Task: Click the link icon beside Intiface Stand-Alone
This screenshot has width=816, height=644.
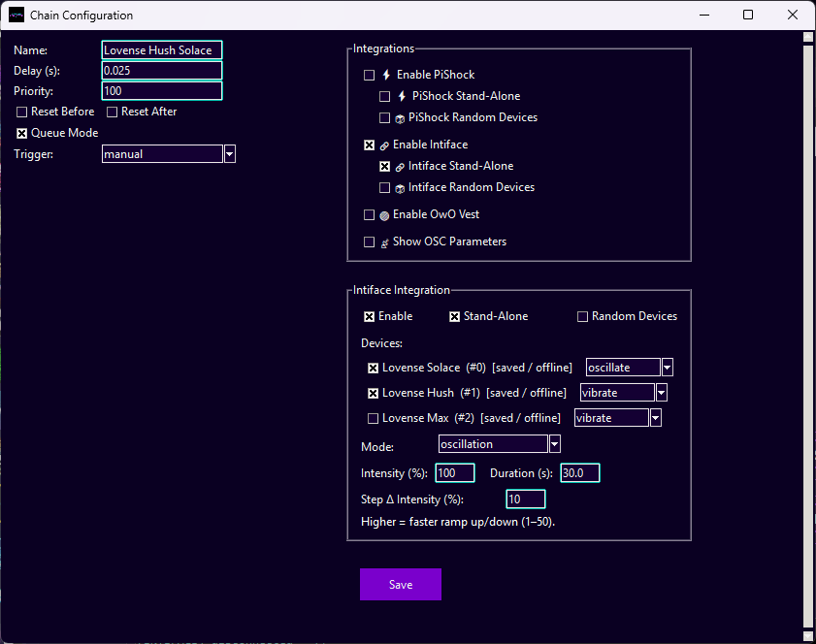Action: pyautogui.click(x=400, y=167)
